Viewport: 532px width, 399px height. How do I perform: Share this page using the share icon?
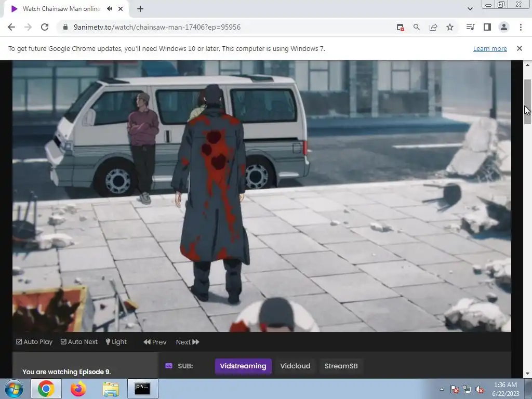433,27
